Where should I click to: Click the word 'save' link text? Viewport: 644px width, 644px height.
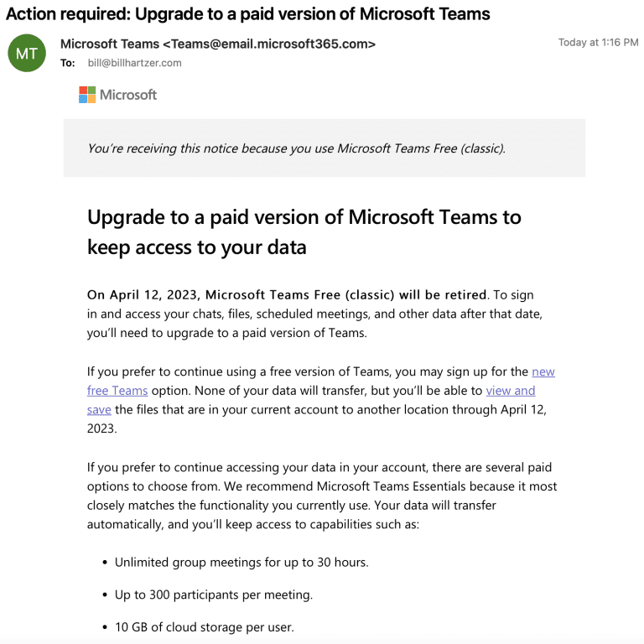tap(99, 410)
